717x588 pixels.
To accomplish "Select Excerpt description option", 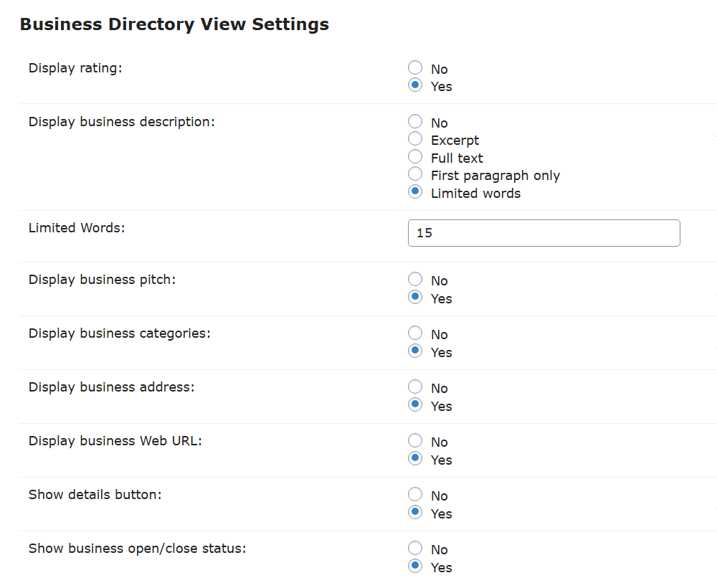I will 415,139.
